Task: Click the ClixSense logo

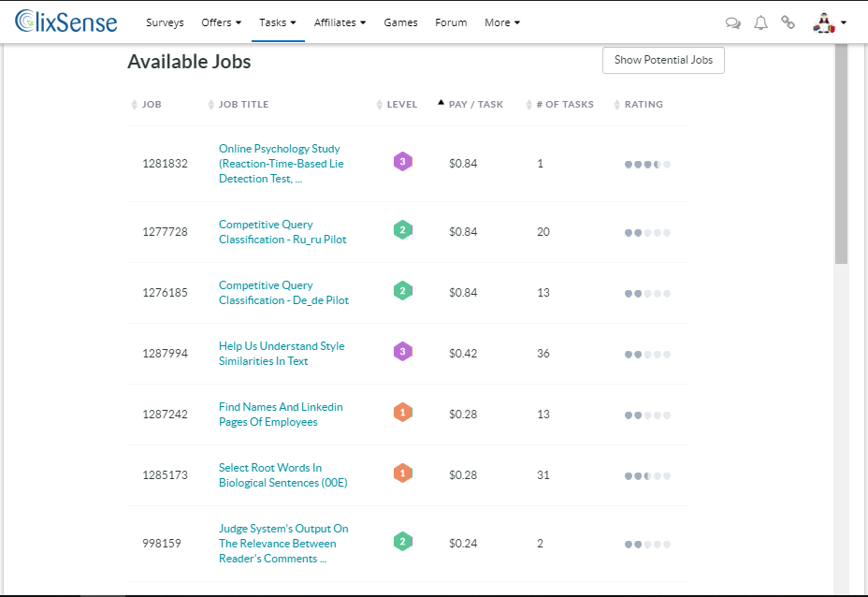Action: click(x=65, y=22)
